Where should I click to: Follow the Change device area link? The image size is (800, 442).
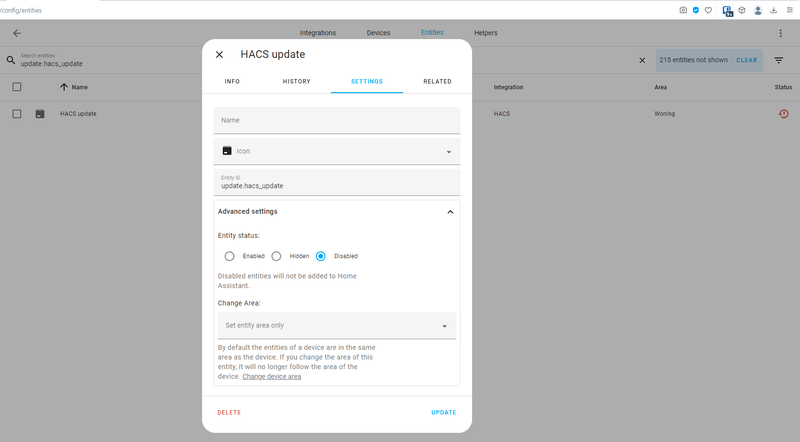(271, 377)
